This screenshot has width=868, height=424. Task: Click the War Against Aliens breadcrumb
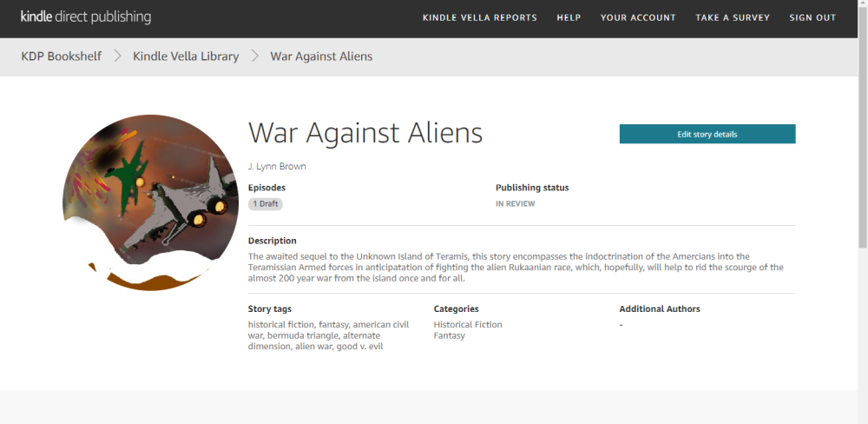pos(321,56)
